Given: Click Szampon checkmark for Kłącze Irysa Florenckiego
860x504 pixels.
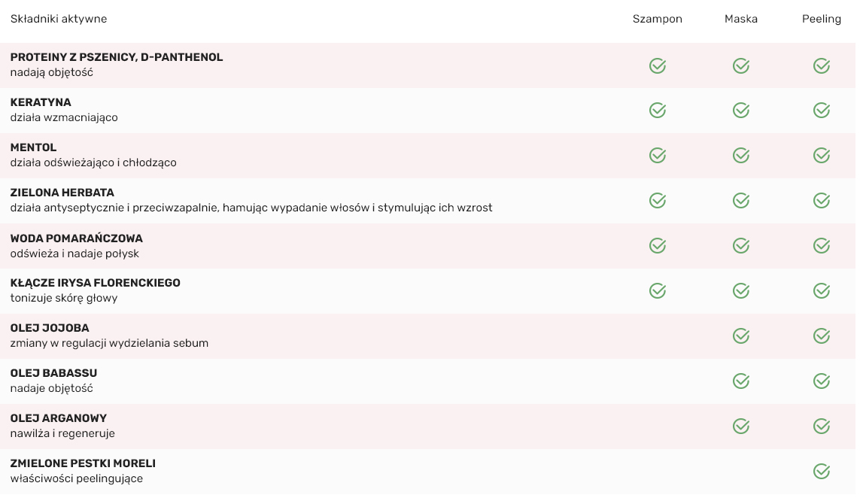Looking at the screenshot, I should 658,291.
